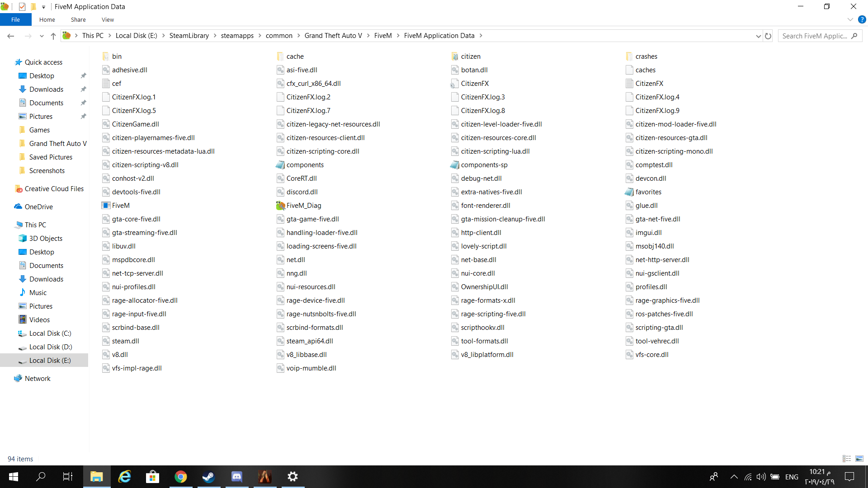Switch to large icons view
The width and height of the screenshot is (868, 488).
pos(859,459)
